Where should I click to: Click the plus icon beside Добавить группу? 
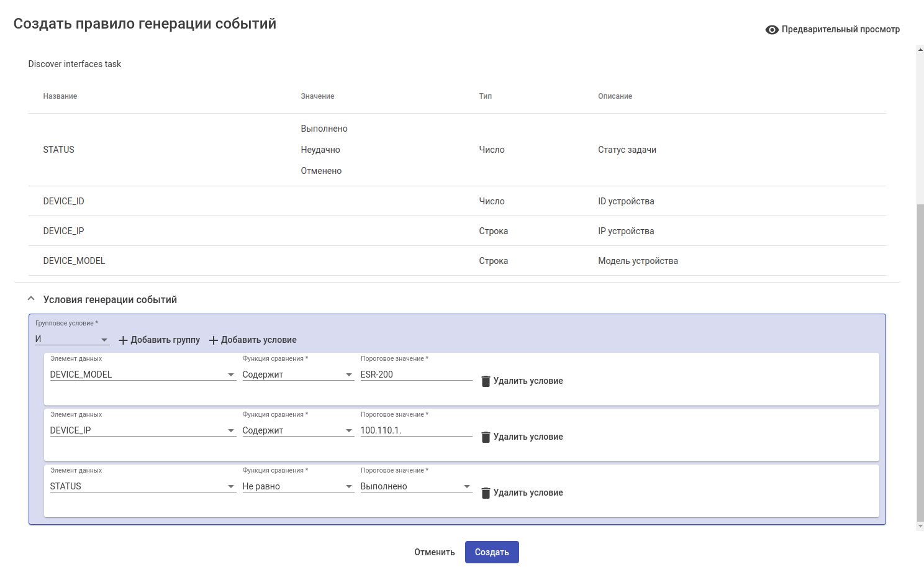123,340
